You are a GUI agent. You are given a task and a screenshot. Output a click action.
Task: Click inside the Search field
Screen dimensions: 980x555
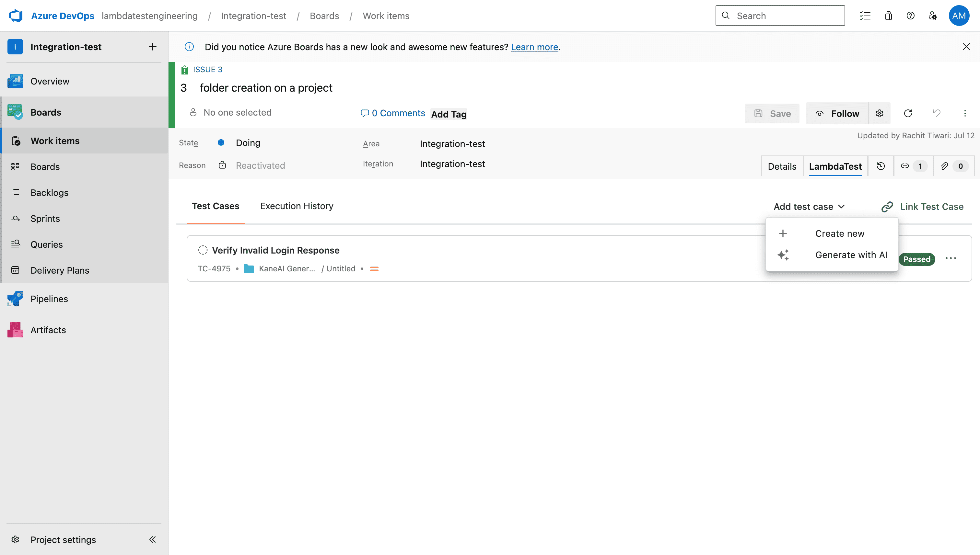tap(779, 15)
